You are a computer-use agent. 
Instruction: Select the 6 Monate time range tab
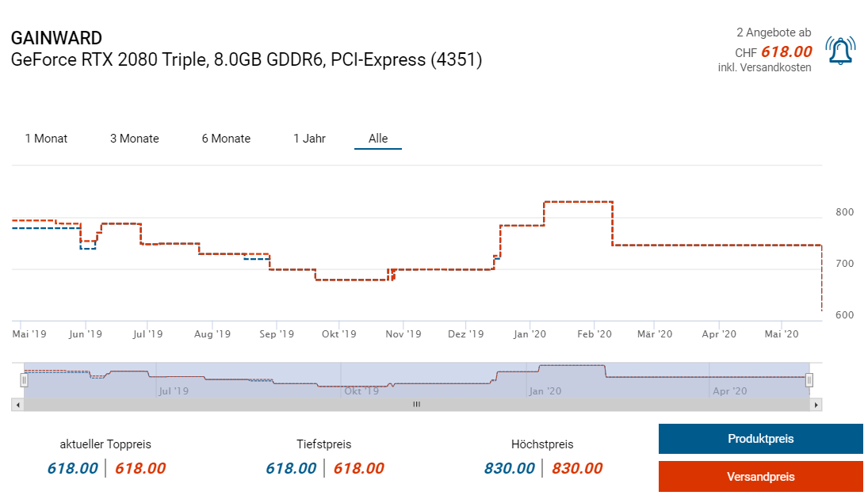(x=226, y=139)
